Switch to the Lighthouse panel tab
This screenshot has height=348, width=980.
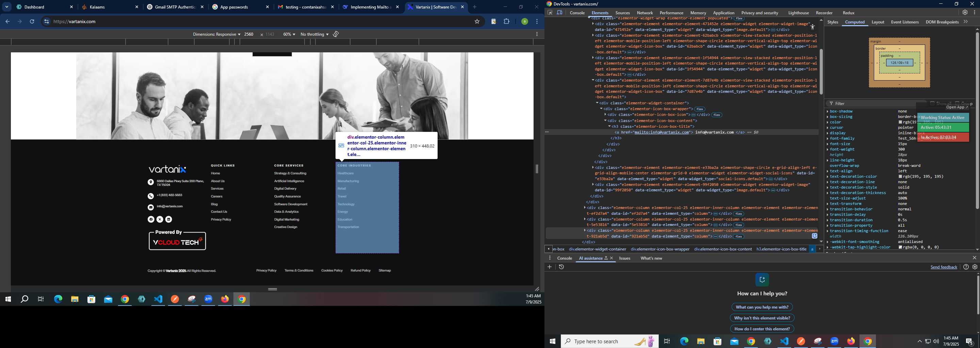799,13
